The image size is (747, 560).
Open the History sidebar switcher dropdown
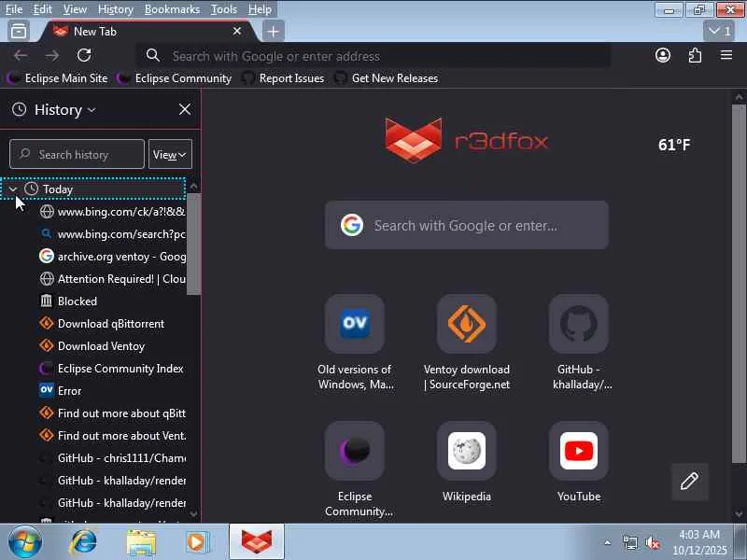(64, 110)
